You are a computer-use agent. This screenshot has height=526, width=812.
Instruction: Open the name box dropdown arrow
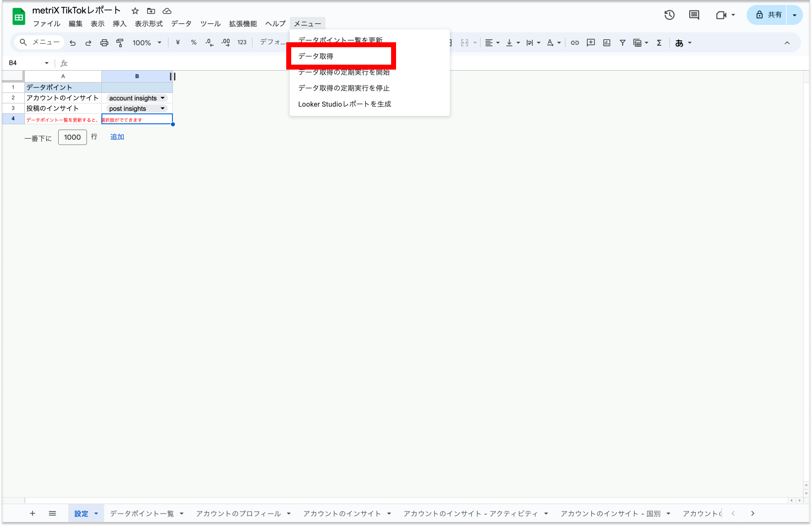pos(47,63)
